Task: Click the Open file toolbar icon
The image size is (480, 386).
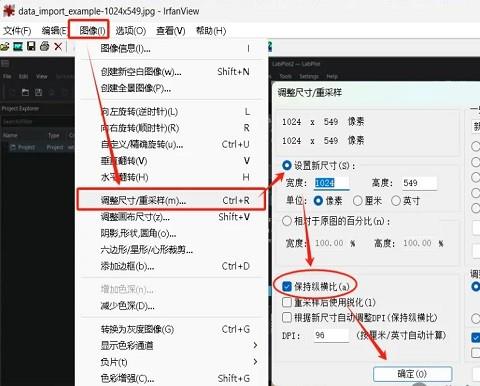Action: 5,46
